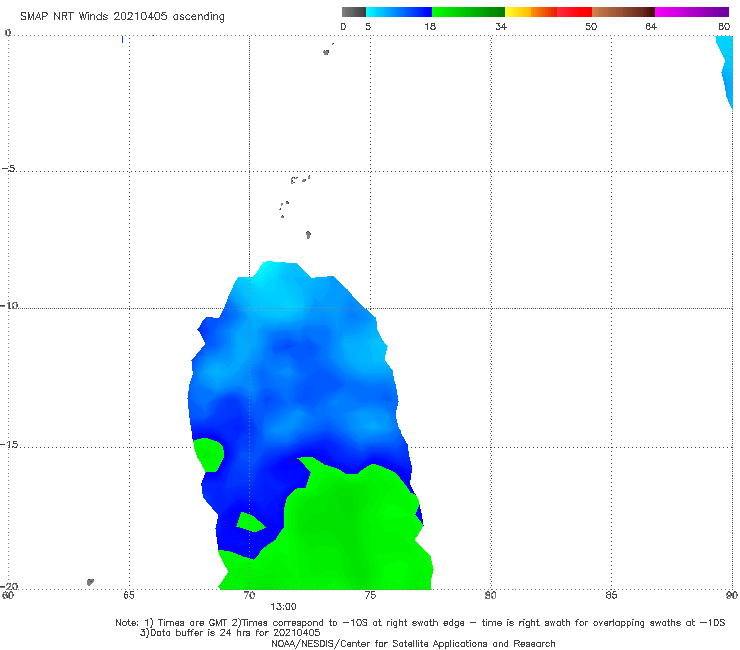Click the colorbar label '34'
This screenshot has height=650, width=740.
point(501,26)
